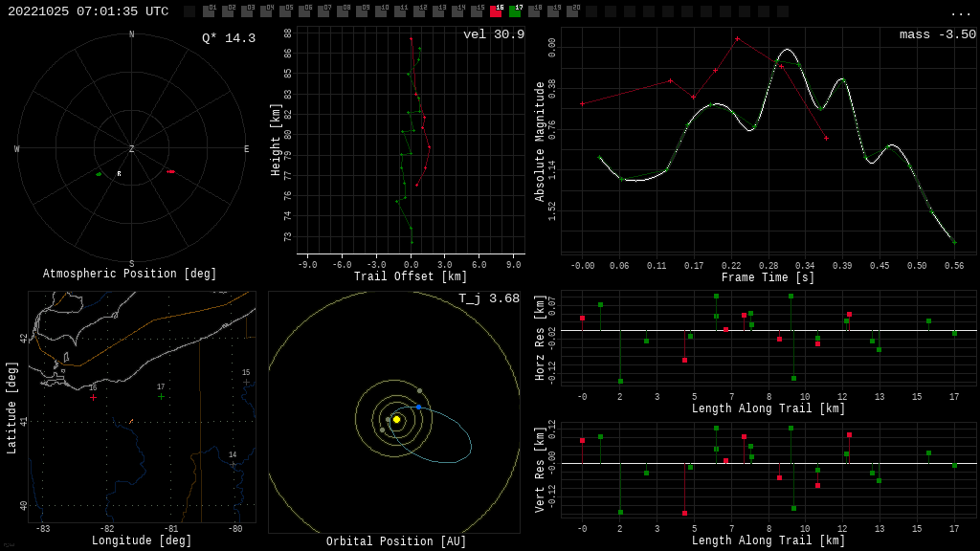Click the station 15 cross on map

pos(246,382)
